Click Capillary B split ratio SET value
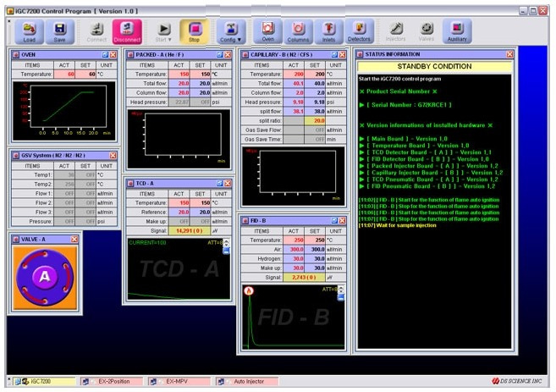The height and width of the screenshot is (392, 556). pos(315,120)
